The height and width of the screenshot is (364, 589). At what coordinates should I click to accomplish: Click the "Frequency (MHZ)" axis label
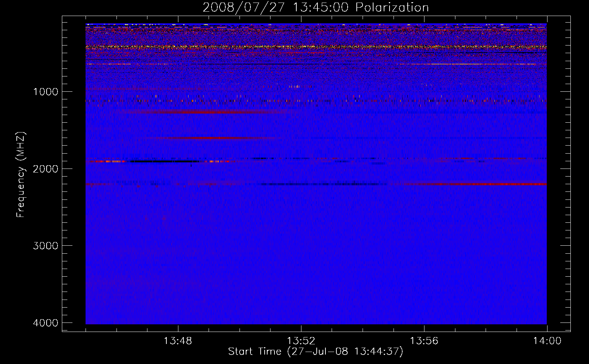click(x=21, y=174)
